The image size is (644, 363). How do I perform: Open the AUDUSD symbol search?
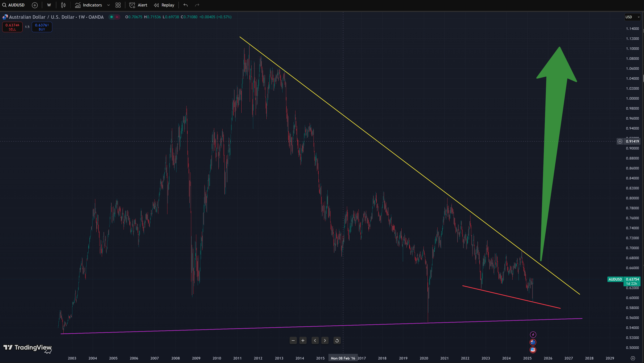(14, 5)
